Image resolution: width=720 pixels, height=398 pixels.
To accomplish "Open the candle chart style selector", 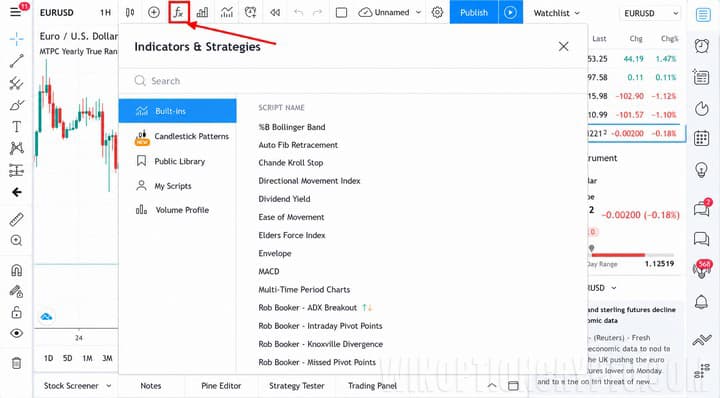I will click(130, 12).
